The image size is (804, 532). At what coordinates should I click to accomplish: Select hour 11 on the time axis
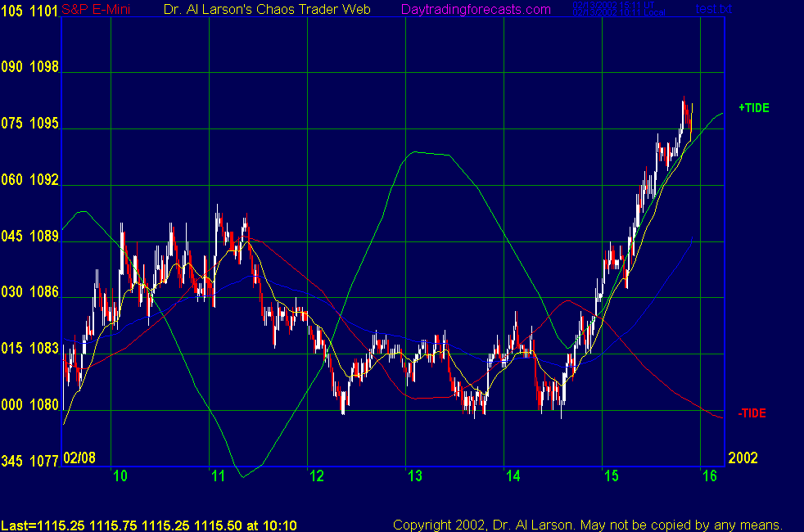pyautogui.click(x=217, y=476)
